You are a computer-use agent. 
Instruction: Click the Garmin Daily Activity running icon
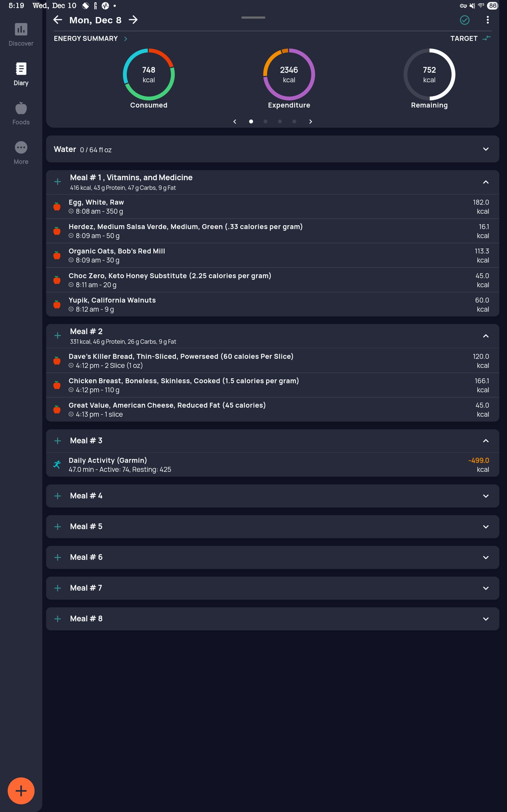(x=57, y=465)
